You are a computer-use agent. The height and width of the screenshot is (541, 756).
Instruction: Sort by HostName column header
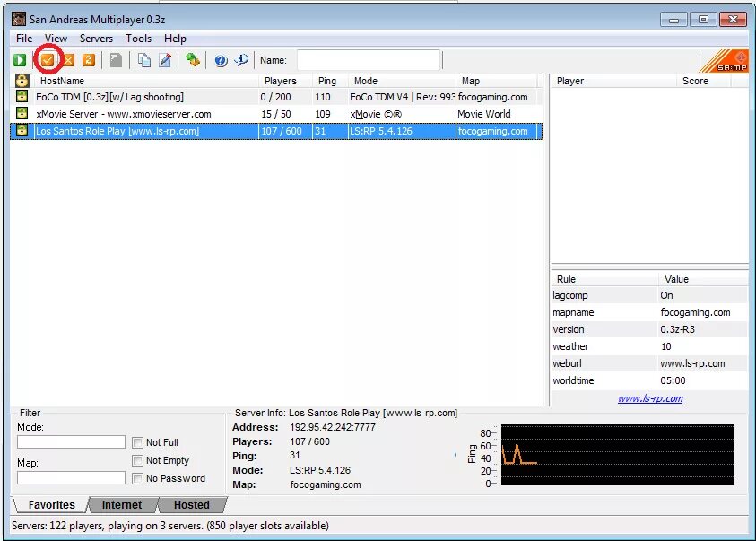146,81
